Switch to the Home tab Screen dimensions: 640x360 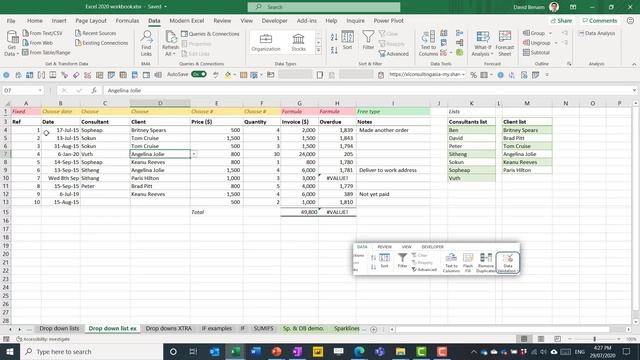point(35,20)
